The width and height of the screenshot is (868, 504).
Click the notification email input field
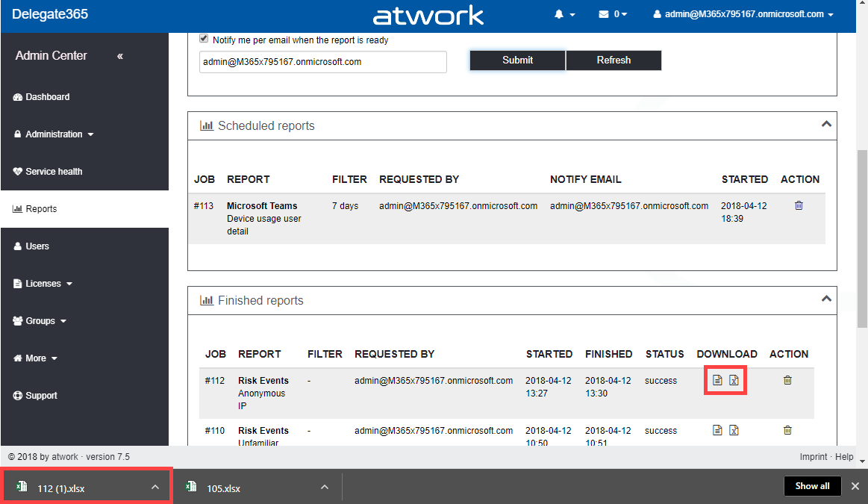[322, 62]
